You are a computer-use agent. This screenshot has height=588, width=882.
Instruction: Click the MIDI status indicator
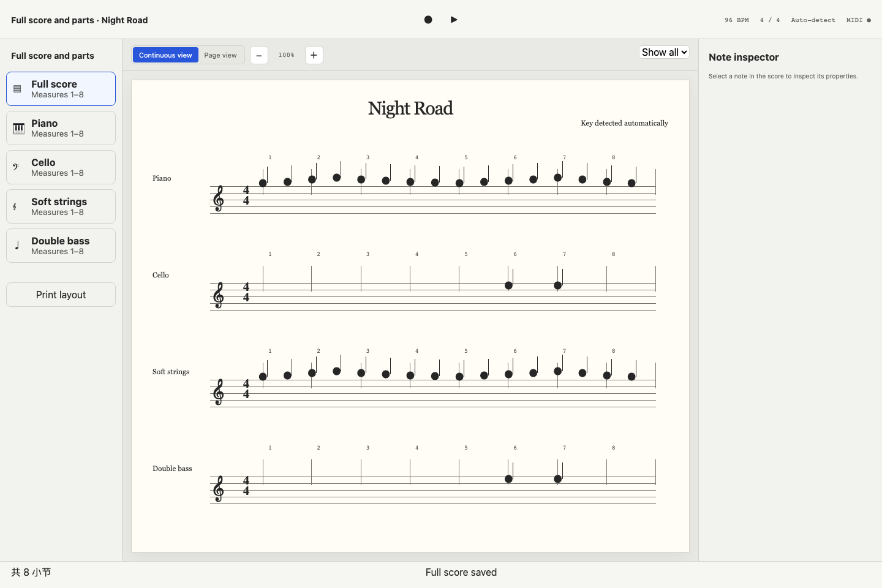[x=859, y=20]
